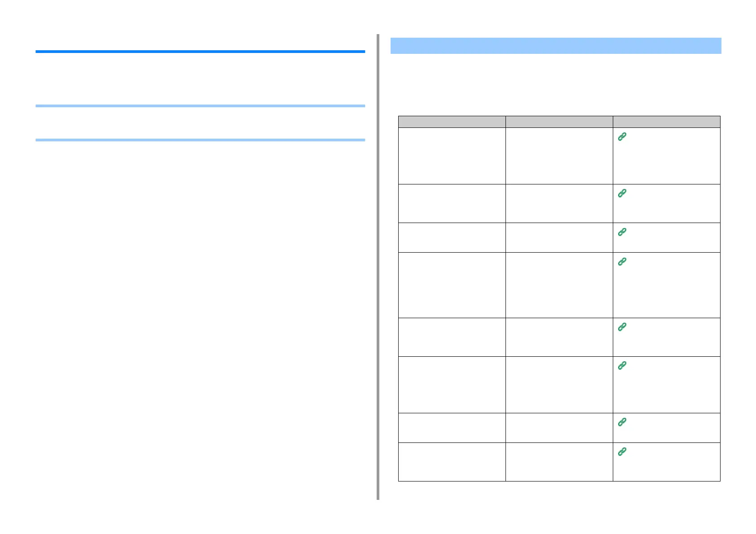Follow the chain link icon in third row
This screenshot has width=756, height=534.
622,232
